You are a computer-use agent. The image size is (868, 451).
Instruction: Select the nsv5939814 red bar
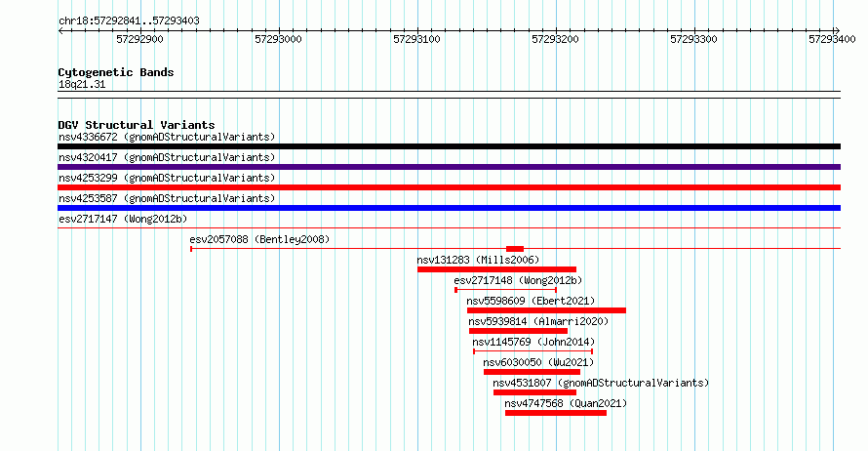pyautogui.click(x=518, y=331)
